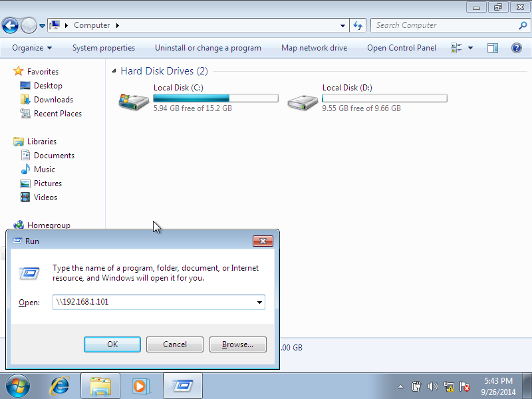Viewport: 532px width, 399px height.
Task: Expand the view options dropdown arrow
Action: click(471, 48)
